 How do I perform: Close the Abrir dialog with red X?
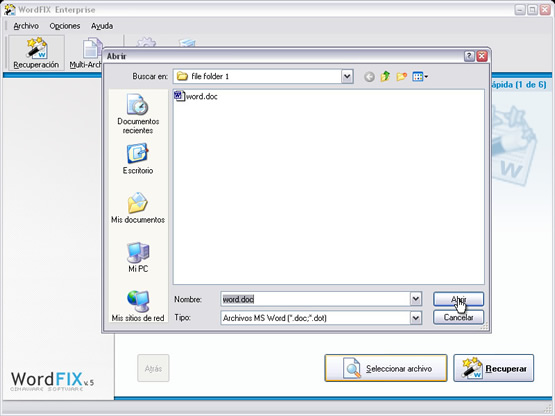pyautogui.click(x=482, y=56)
